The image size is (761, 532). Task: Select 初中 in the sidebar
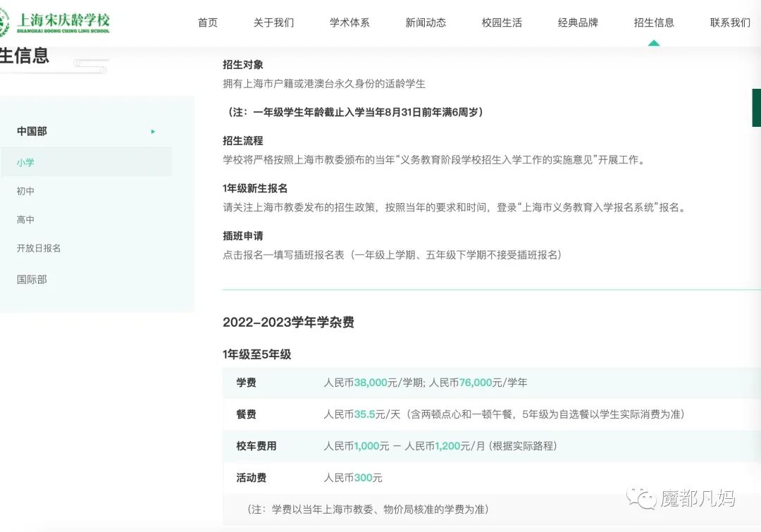pyautogui.click(x=25, y=191)
